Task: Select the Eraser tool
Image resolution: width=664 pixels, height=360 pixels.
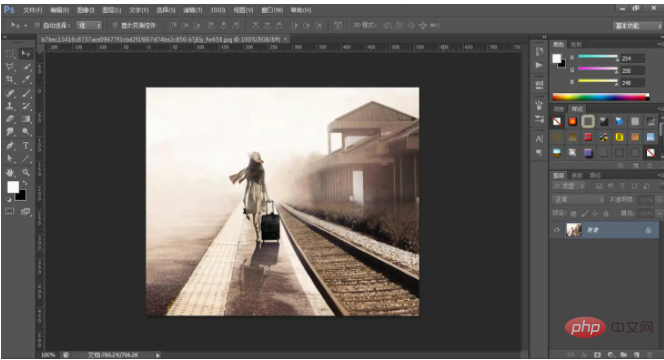Action: [x=10, y=119]
